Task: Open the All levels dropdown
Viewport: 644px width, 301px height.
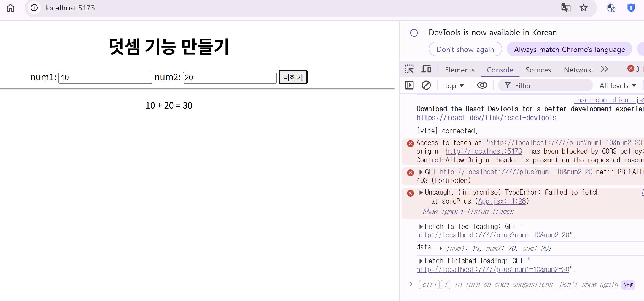Action: (x=618, y=86)
